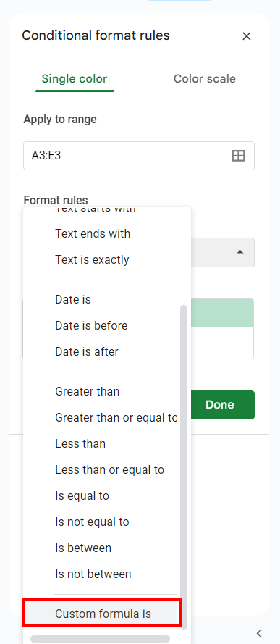Click the dropdown list vertical scrollbar

click(184, 467)
